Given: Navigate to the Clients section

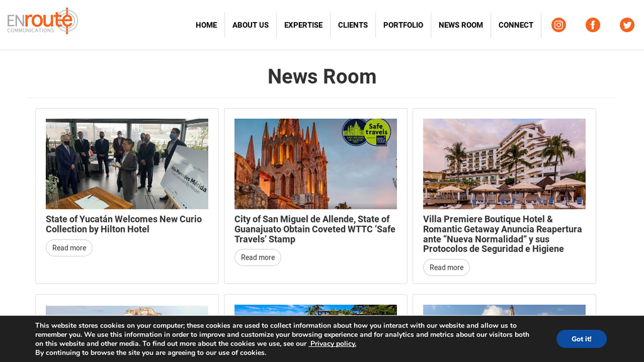Looking at the screenshot, I should coord(353,25).
